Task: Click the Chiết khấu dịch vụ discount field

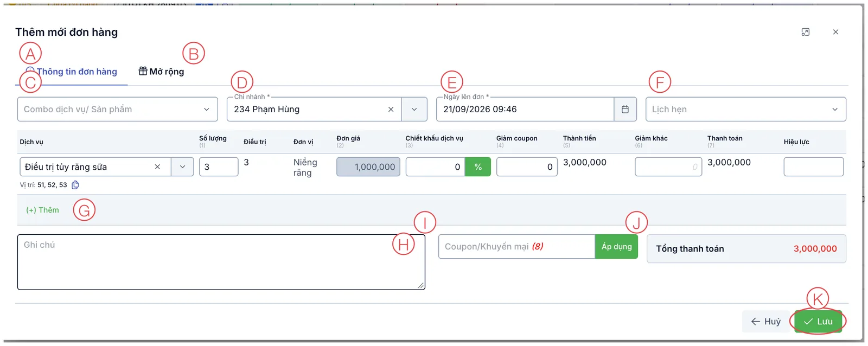Action: 436,166
